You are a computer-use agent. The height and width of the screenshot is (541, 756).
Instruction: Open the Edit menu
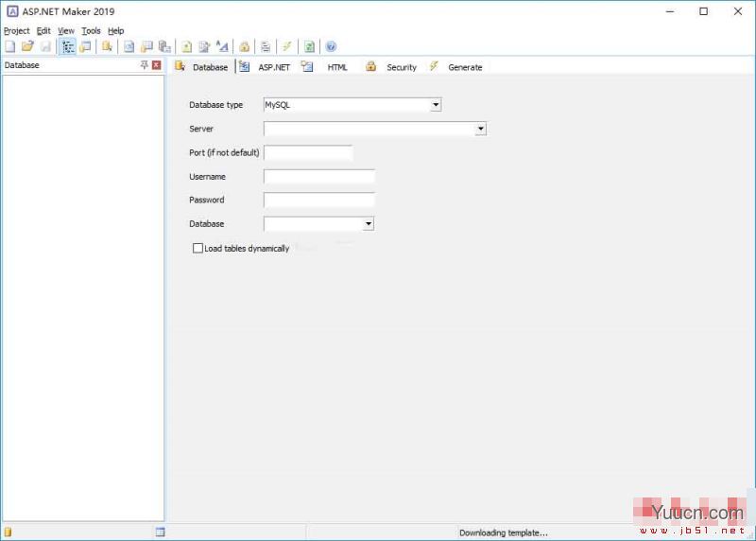[43, 31]
